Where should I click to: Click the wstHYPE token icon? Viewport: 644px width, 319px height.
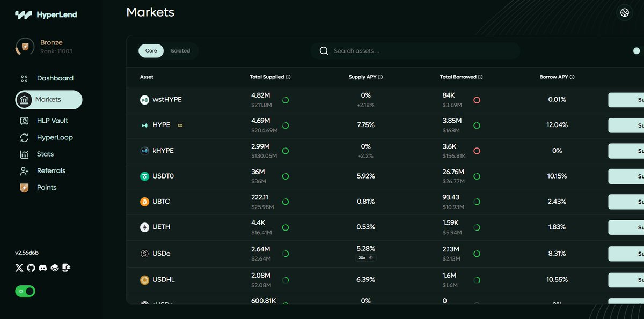click(x=144, y=100)
